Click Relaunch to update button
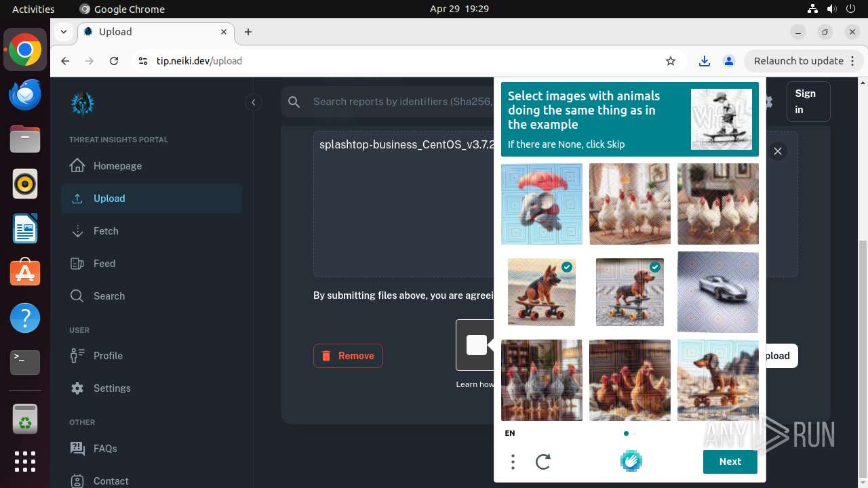The width and height of the screenshot is (868, 488). coord(804,61)
